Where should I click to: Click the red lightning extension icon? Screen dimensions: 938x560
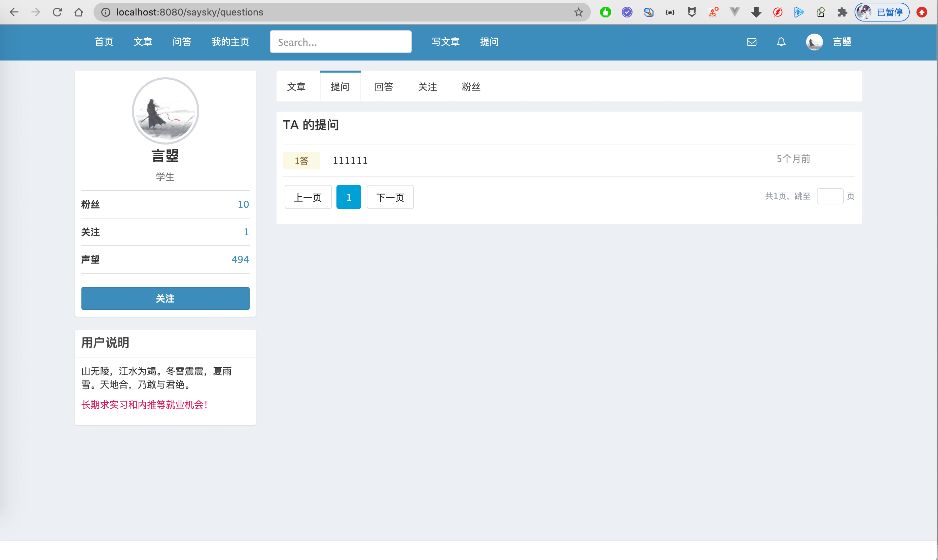pos(778,12)
